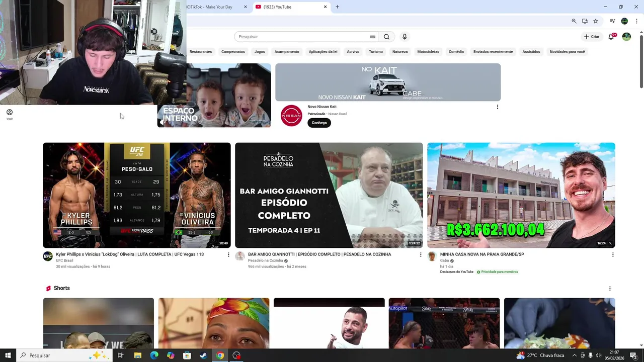The width and height of the screenshot is (644, 362).
Task: Click the Nissan logo on the ad
Action: point(291,116)
